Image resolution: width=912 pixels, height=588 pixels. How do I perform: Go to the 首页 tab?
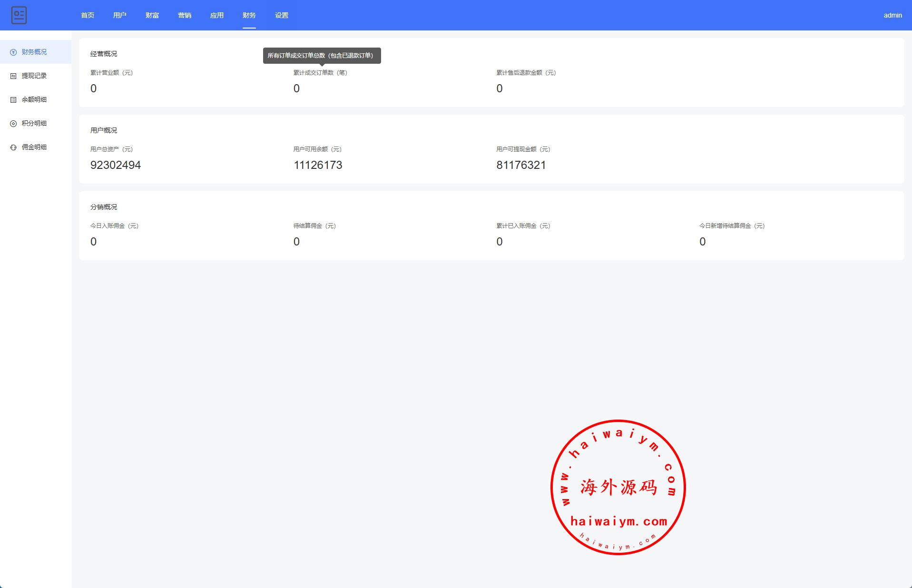[88, 15]
